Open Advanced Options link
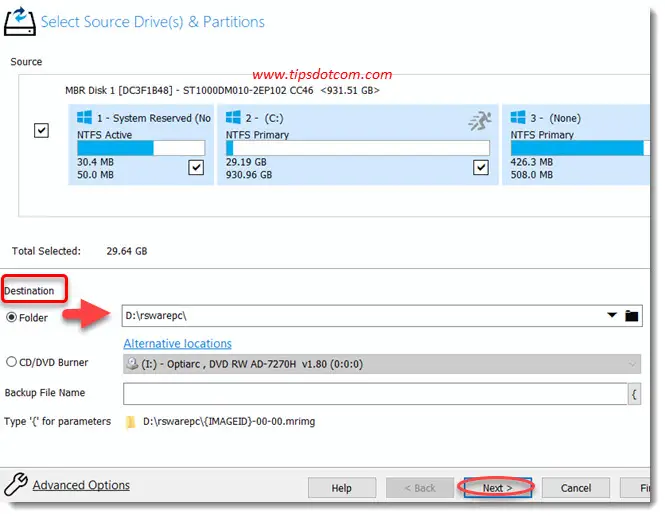Viewport: 665px width, 517px height. [81, 485]
